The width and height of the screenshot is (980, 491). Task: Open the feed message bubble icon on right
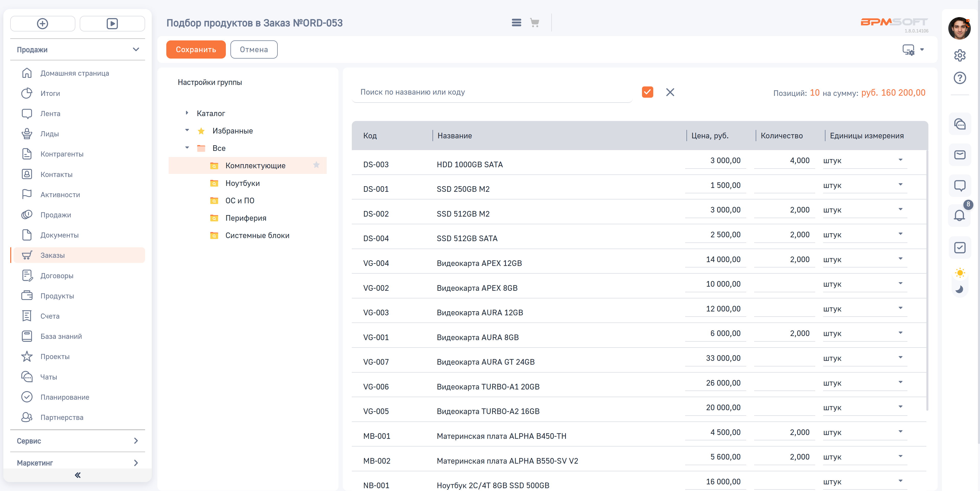[960, 185]
